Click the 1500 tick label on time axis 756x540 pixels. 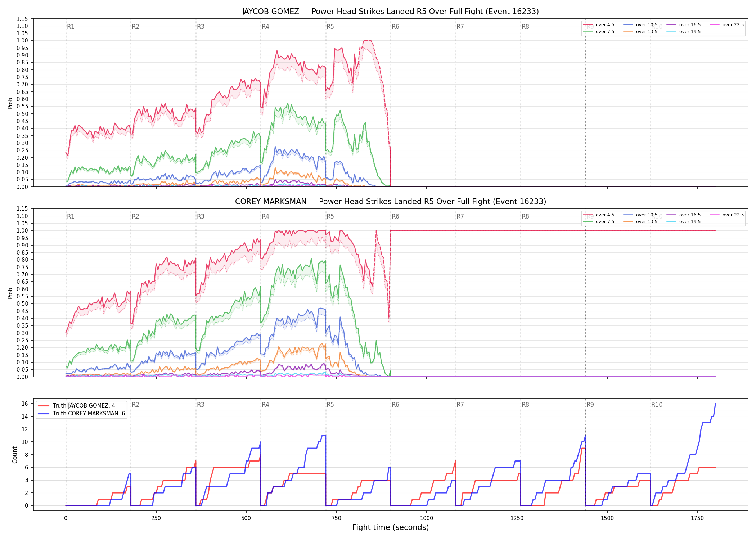pyautogui.click(x=607, y=518)
